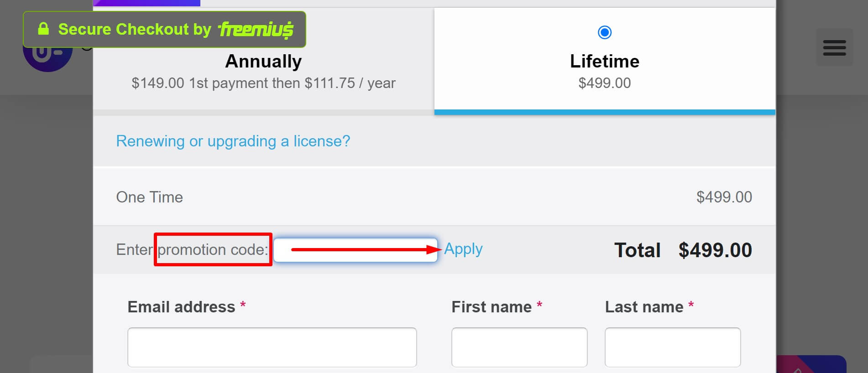Click the First name text box
The image size is (868, 373).
519,347
